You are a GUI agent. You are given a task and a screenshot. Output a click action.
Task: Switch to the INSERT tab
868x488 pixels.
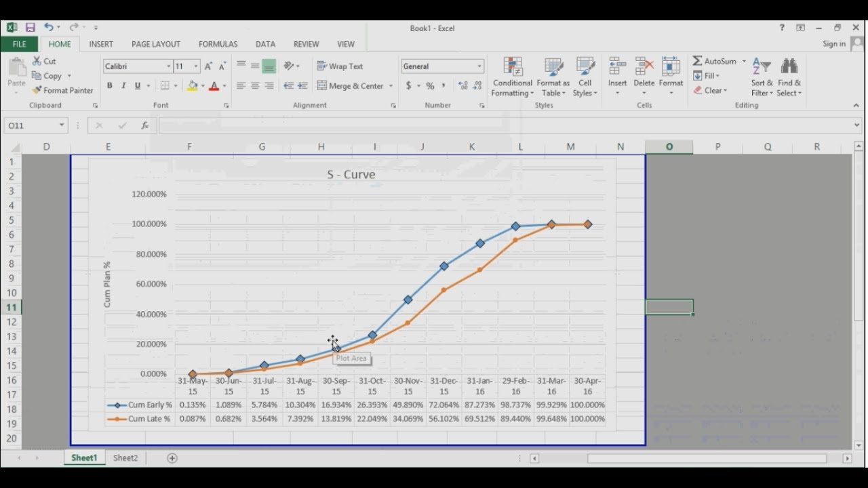click(101, 44)
